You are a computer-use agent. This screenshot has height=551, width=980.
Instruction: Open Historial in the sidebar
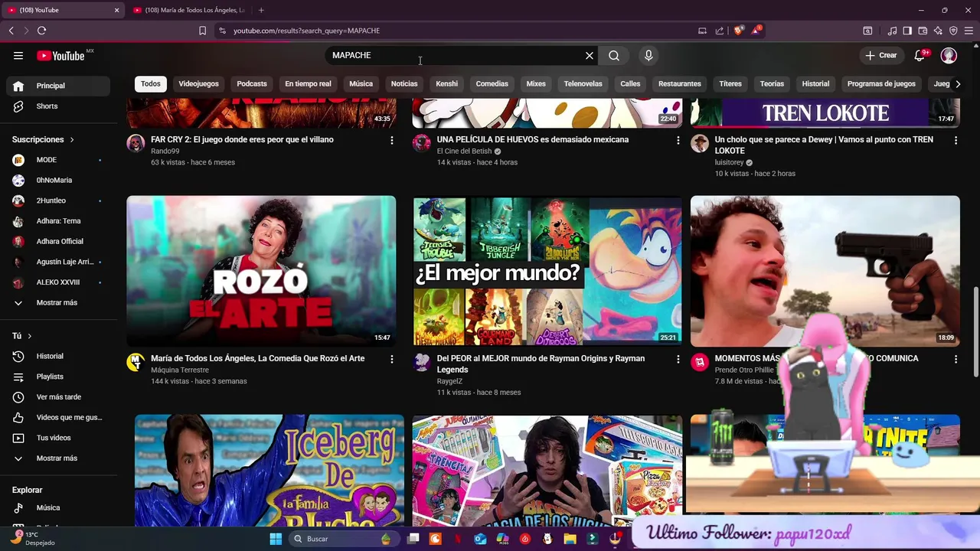(x=58, y=356)
